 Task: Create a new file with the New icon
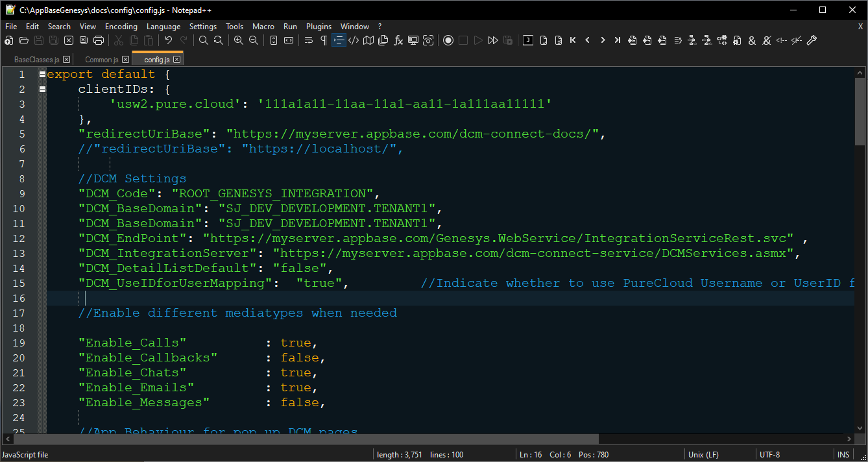point(9,40)
